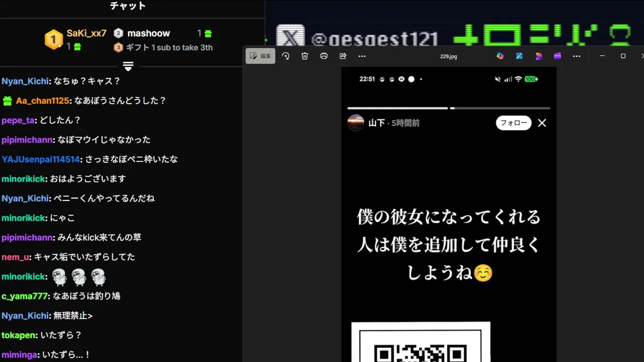Open the purple video editor icon in Photos

point(557,56)
